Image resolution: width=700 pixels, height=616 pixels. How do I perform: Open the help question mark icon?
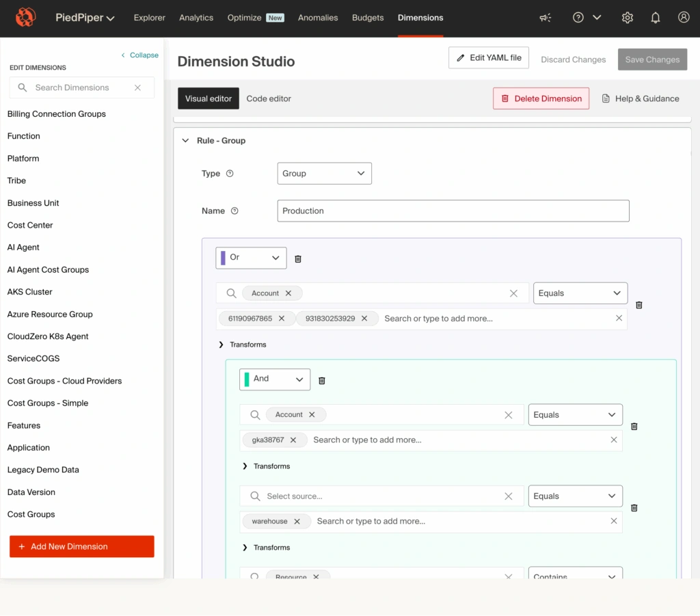(x=578, y=18)
